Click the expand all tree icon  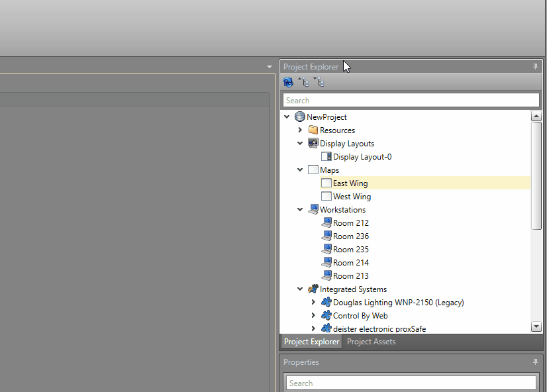pyautogui.click(x=319, y=82)
